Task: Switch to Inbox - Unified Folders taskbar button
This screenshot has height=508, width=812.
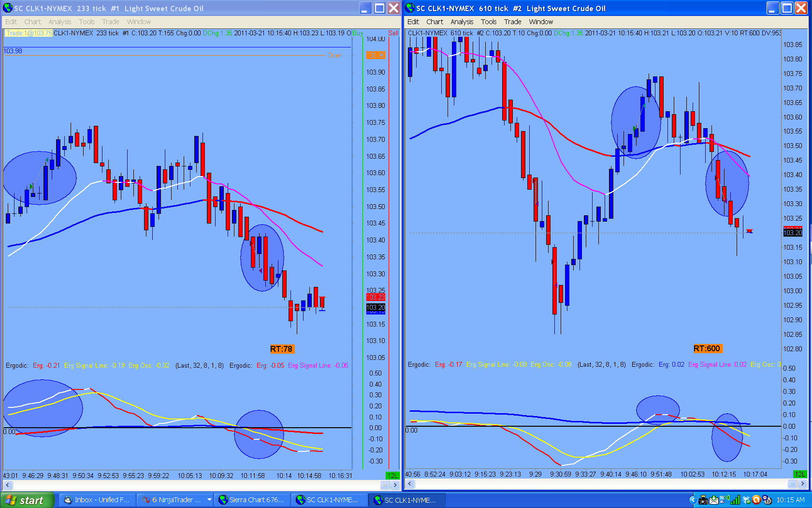Action: pos(97,500)
